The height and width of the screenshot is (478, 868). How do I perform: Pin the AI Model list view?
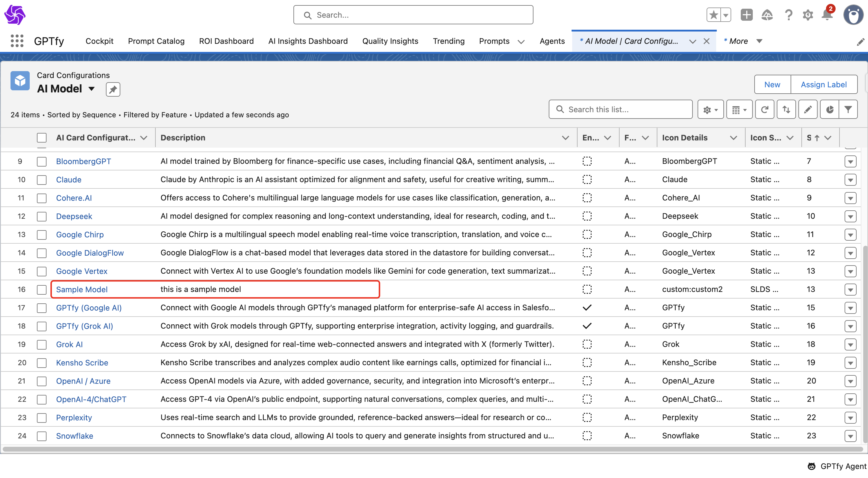pos(113,89)
